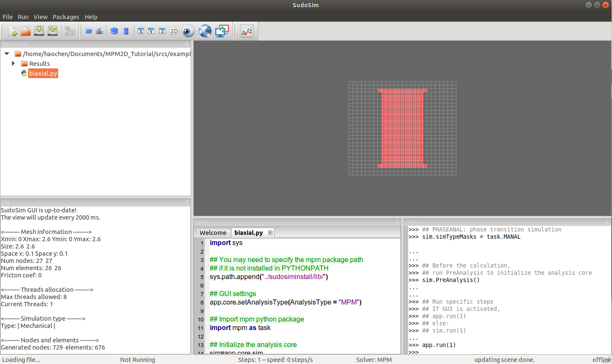Image resolution: width=612 pixels, height=364 pixels.
Task: Click the bar chart toolbar icon
Action: click(99, 31)
